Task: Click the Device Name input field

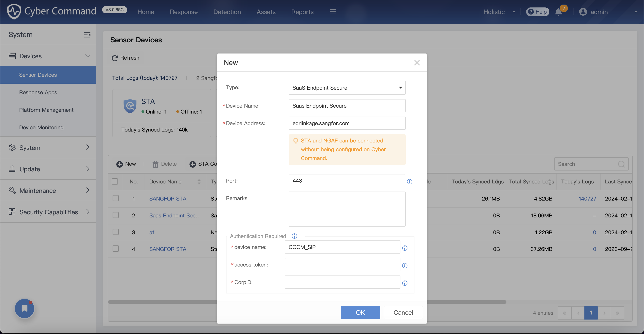Action: point(347,106)
